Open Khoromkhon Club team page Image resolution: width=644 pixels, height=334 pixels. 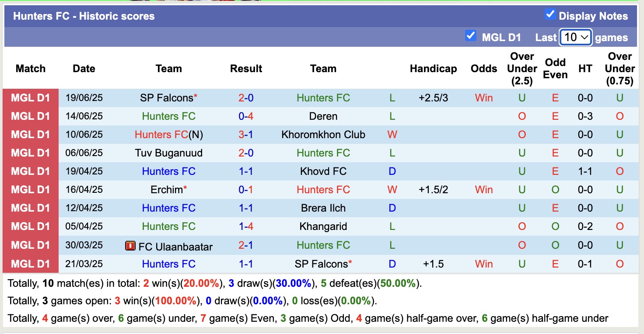tap(323, 135)
